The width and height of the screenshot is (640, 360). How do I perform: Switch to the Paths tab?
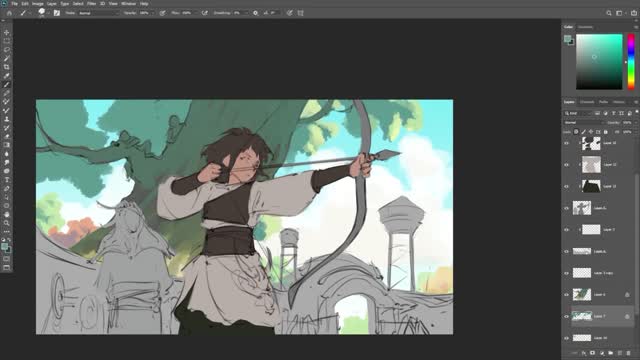(603, 102)
